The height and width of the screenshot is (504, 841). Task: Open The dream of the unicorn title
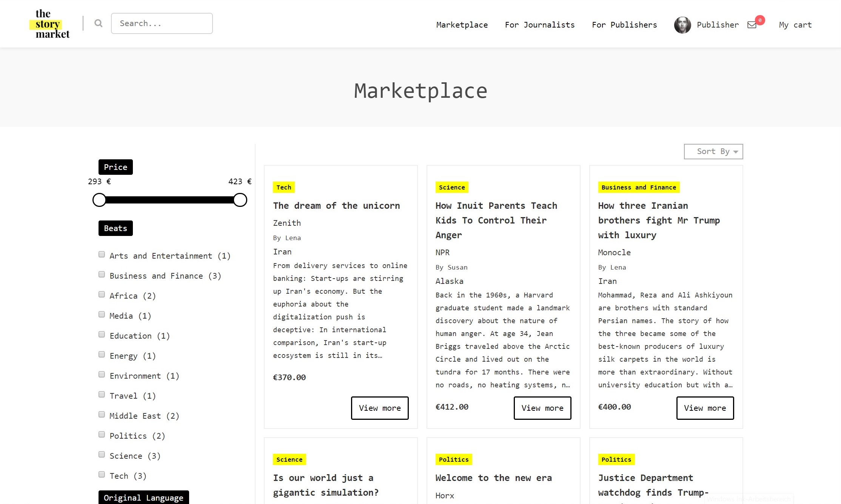(x=336, y=206)
